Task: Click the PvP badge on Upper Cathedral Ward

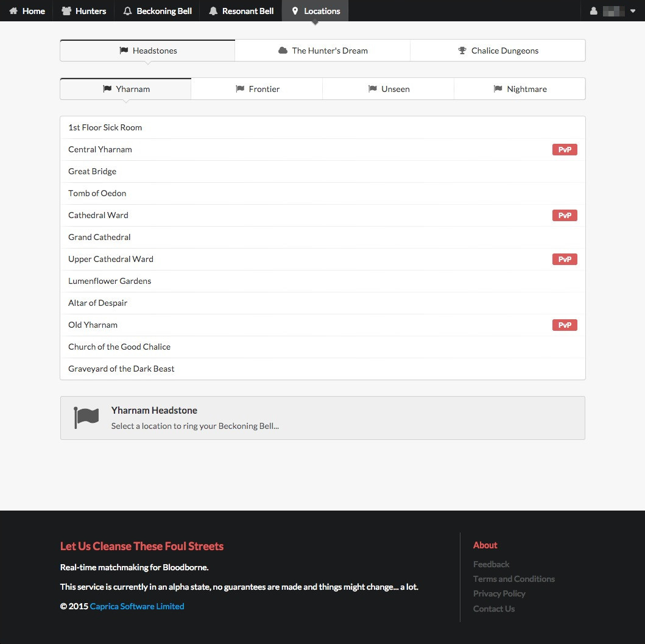Action: point(565,260)
